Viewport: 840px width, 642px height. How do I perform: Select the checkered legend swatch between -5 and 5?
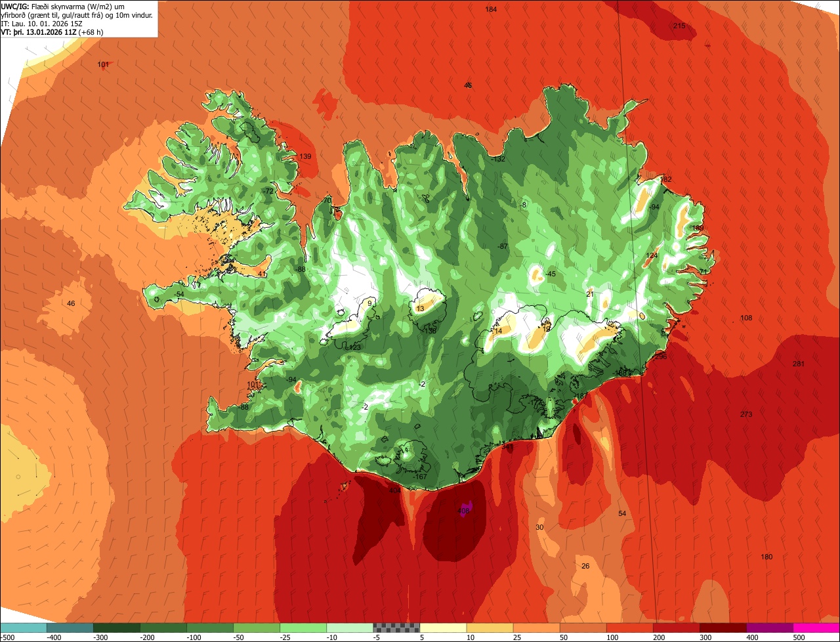tap(396, 628)
